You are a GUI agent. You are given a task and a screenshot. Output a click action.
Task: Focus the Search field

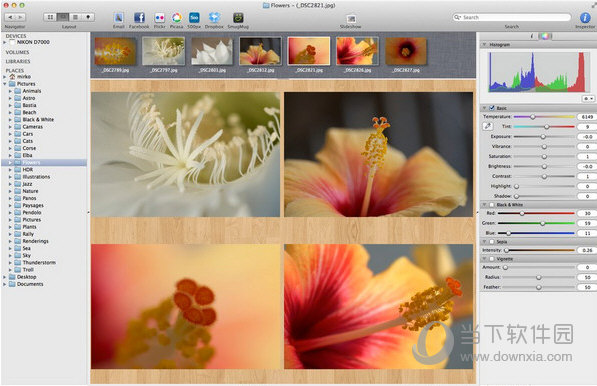pyautogui.click(x=511, y=17)
